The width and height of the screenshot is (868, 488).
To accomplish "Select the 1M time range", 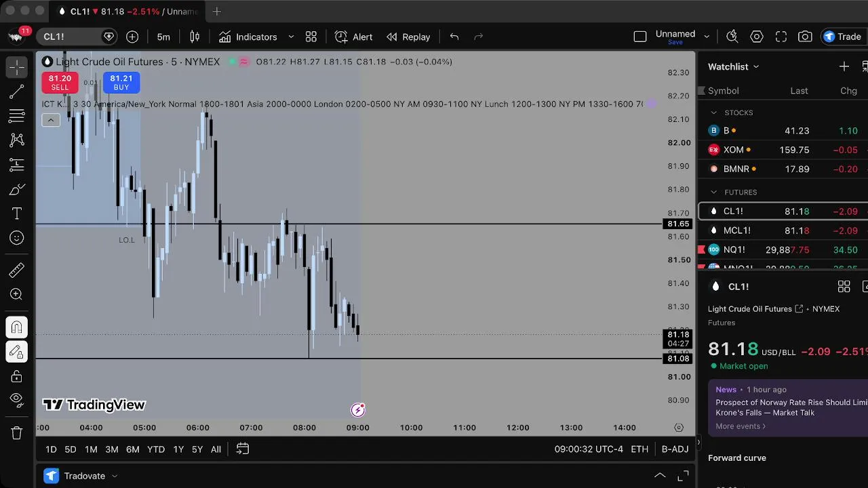I will tap(91, 449).
